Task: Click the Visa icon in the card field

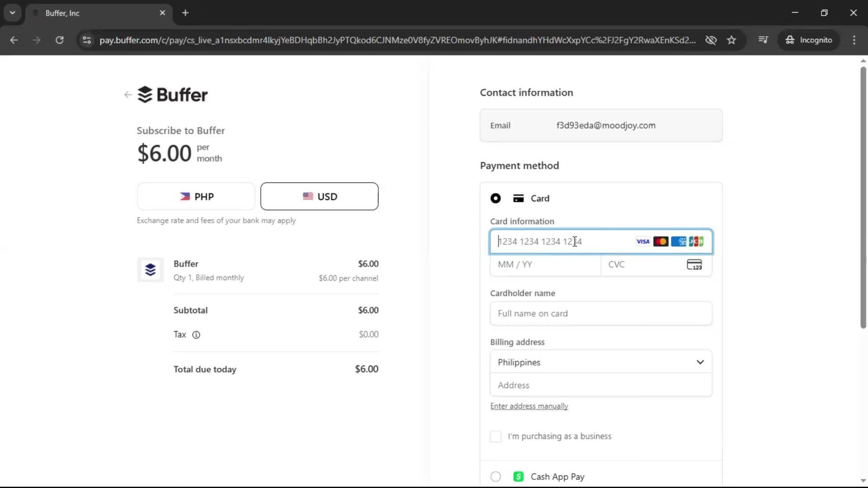Action: (x=642, y=241)
